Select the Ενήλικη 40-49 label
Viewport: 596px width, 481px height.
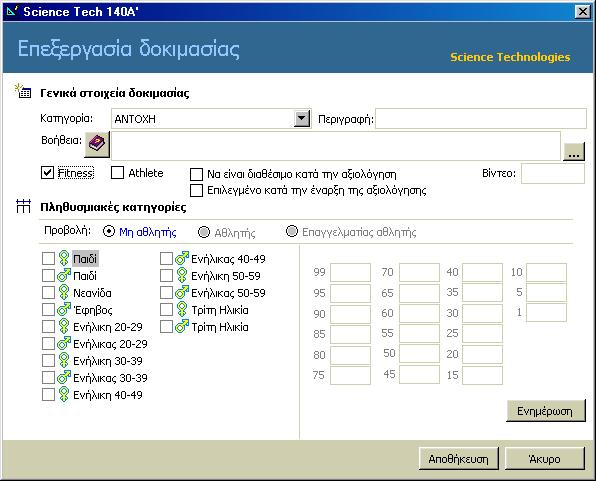(108, 395)
